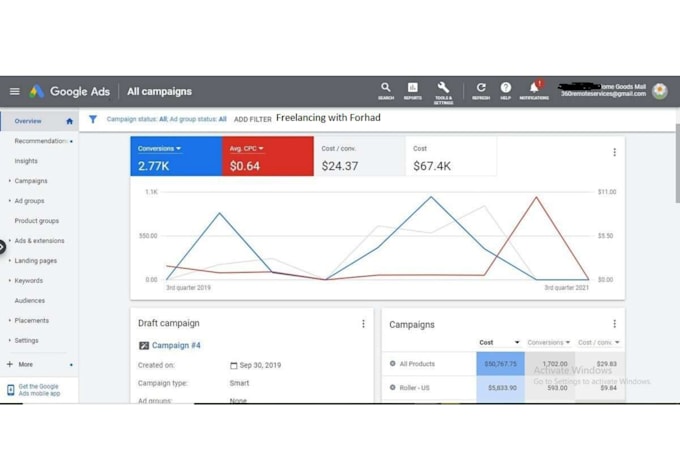Open the Search tool icon
The image size is (680, 459).
(386, 88)
